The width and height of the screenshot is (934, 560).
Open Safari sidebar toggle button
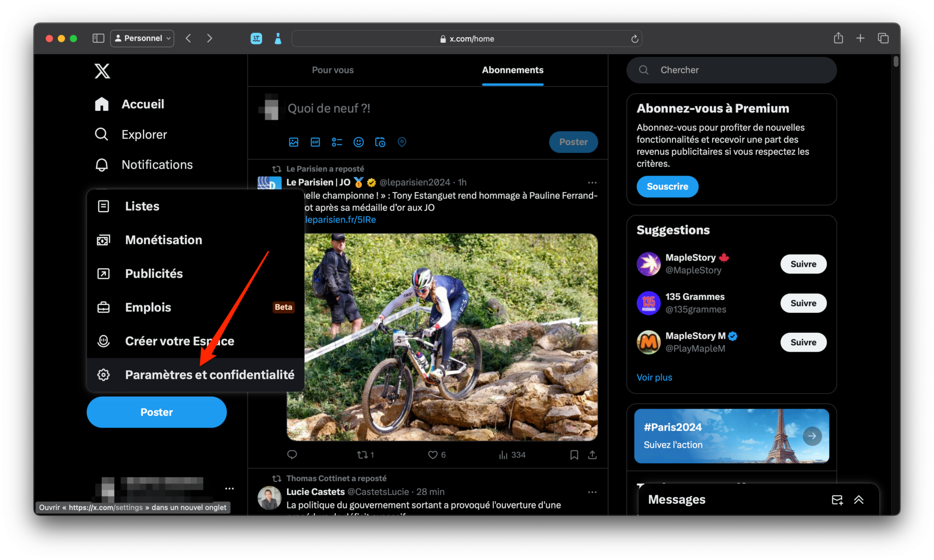click(98, 38)
